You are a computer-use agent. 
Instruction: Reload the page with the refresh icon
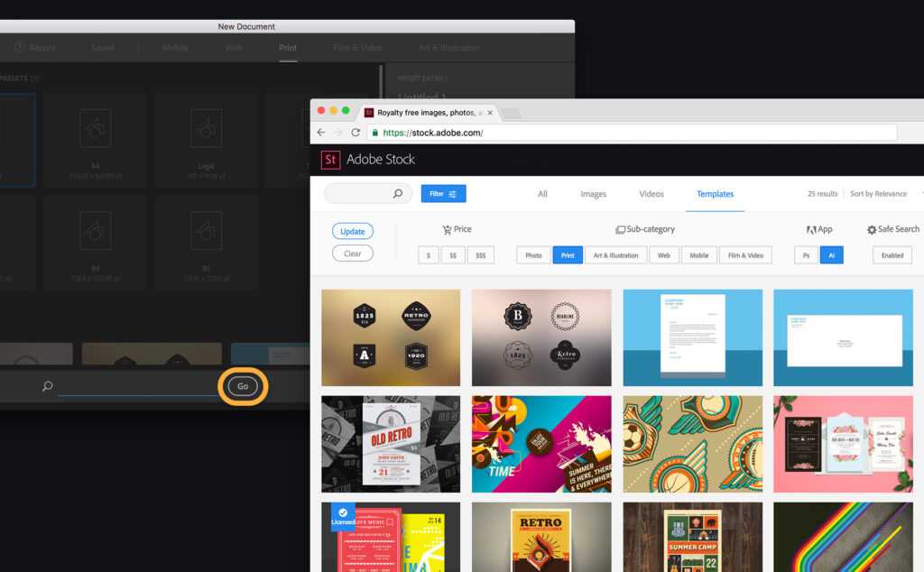coord(356,133)
